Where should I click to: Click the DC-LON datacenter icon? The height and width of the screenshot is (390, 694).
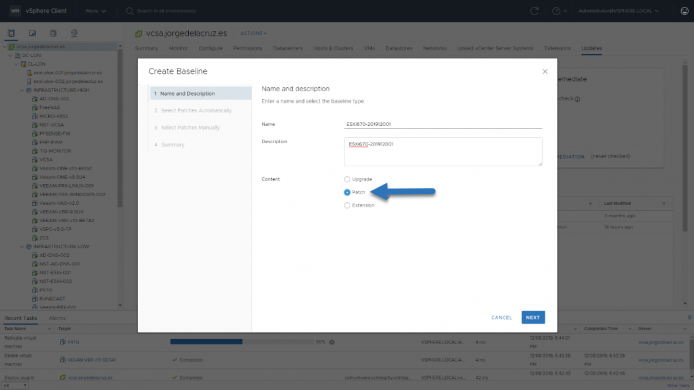18,55
